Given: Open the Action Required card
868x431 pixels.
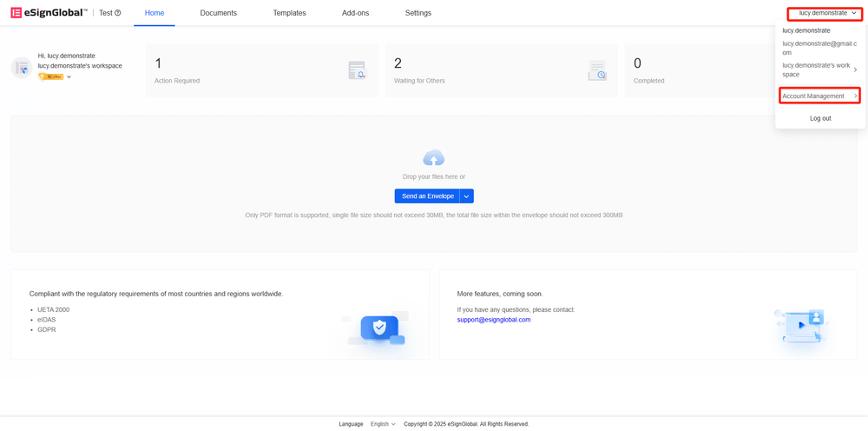Looking at the screenshot, I should (261, 70).
